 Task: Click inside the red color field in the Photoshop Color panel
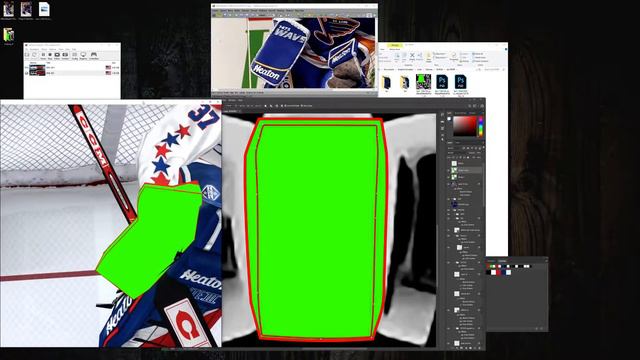[x=464, y=126]
